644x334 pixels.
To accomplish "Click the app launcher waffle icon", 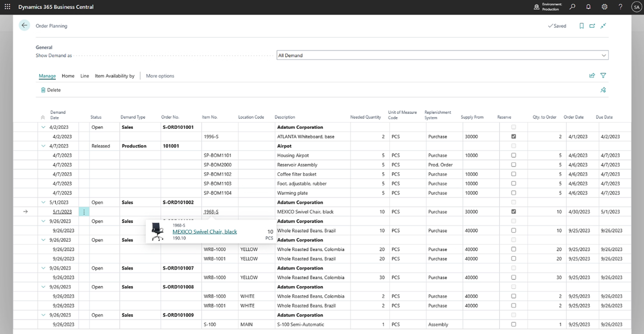I will 6,6.
